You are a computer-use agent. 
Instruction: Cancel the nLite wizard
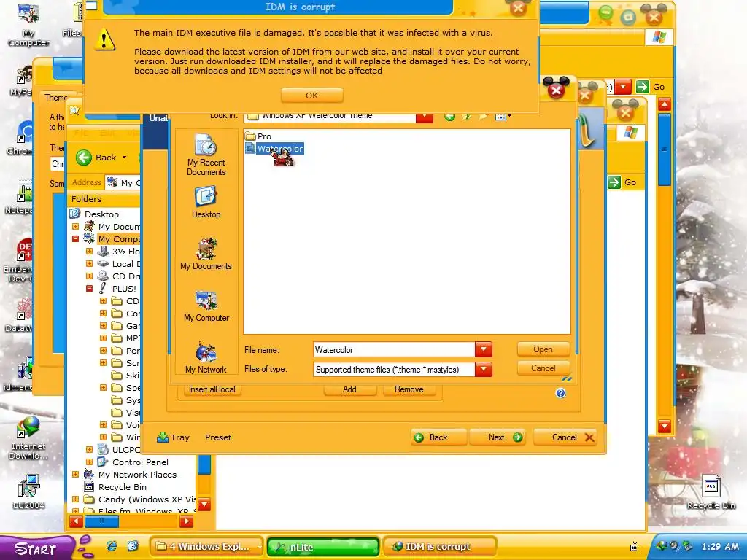(565, 437)
